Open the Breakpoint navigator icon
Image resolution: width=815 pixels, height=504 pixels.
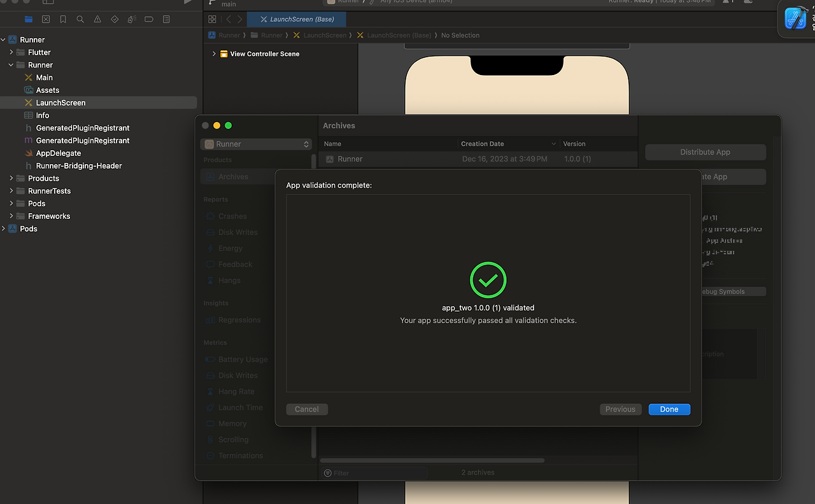click(149, 20)
